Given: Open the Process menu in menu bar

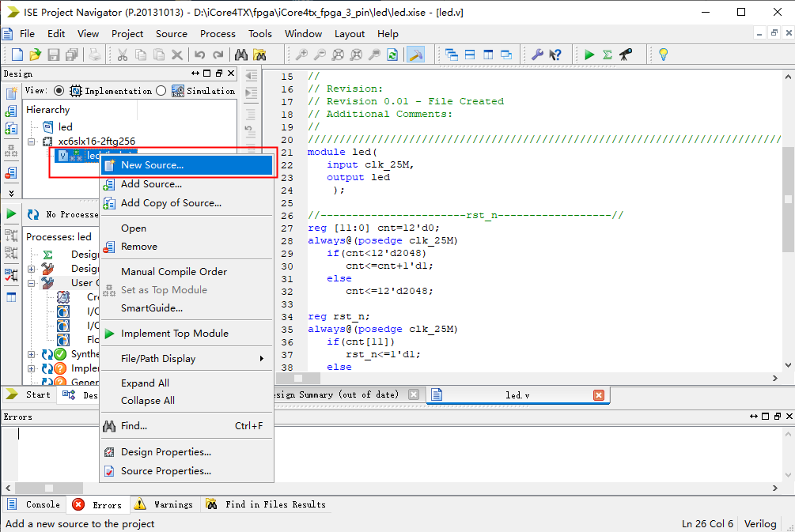Looking at the screenshot, I should click(x=218, y=33).
